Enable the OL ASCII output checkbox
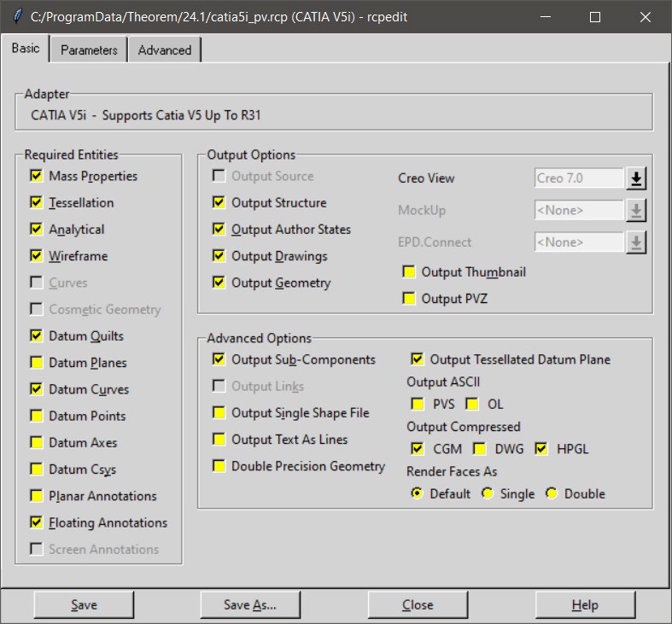This screenshot has width=672, height=624. (x=472, y=404)
